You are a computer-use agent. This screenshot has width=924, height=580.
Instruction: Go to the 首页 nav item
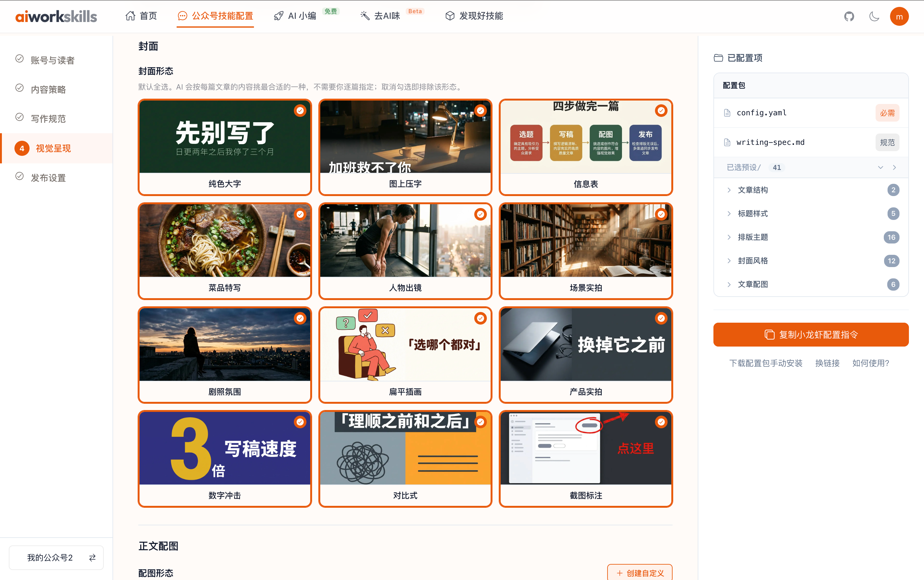(x=141, y=16)
